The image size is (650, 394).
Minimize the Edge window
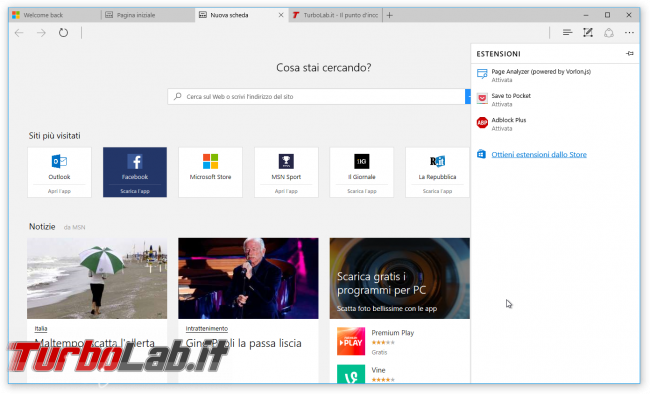click(x=586, y=15)
